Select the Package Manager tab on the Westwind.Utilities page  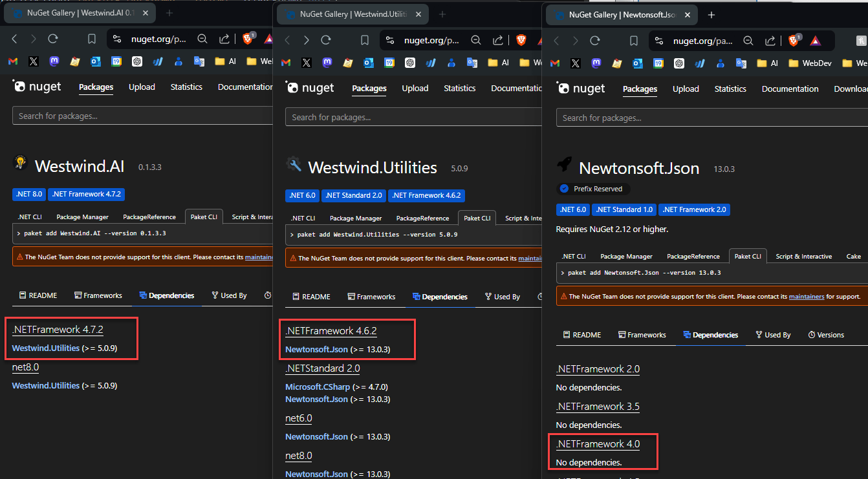[356, 218]
